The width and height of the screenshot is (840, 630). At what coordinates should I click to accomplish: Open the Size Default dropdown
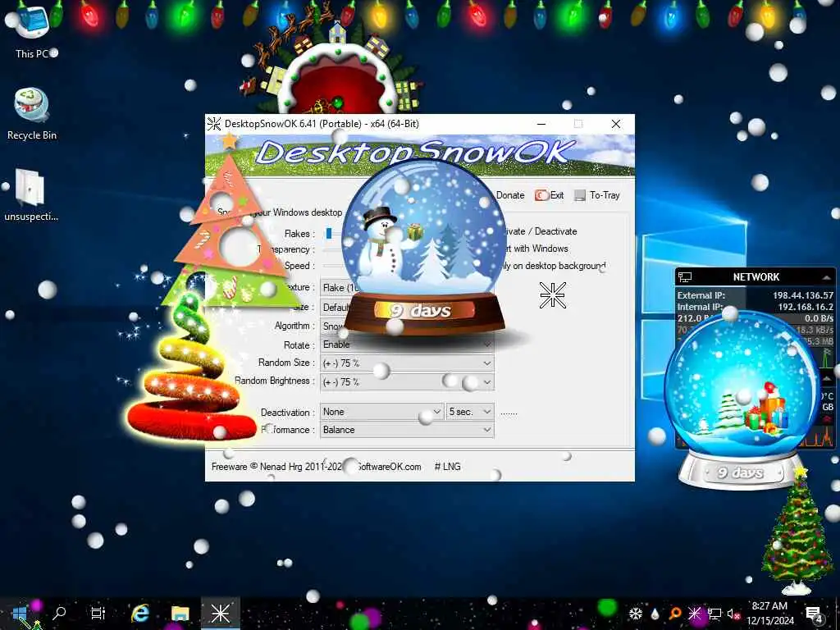[x=336, y=308]
